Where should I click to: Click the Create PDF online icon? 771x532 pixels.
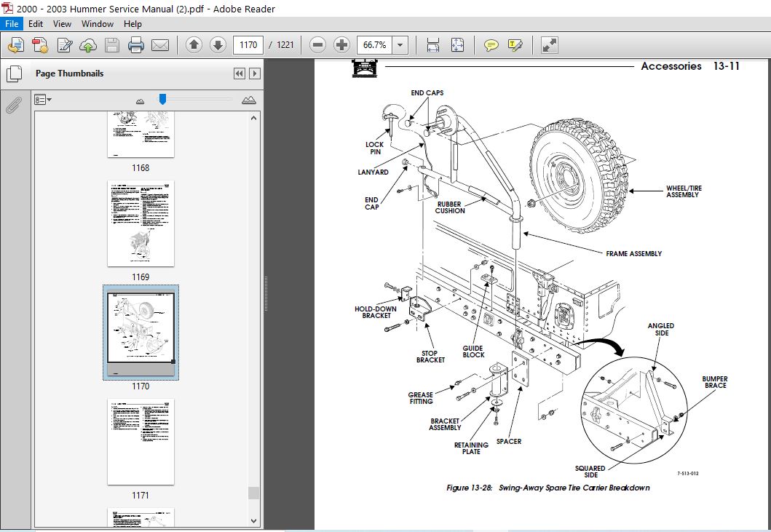16,45
